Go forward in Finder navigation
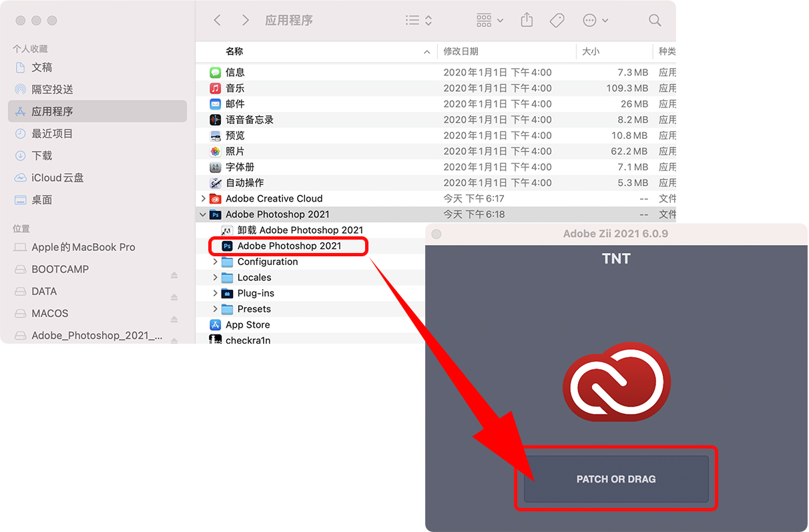This screenshot has width=809, height=532. (x=246, y=21)
